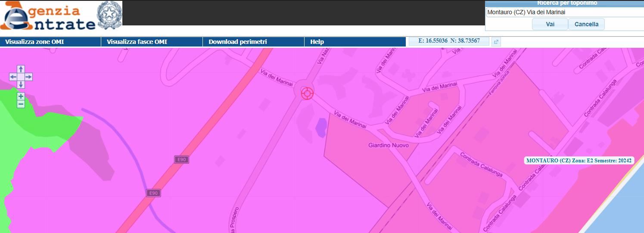Pan the map right with arrow

pos(28,77)
